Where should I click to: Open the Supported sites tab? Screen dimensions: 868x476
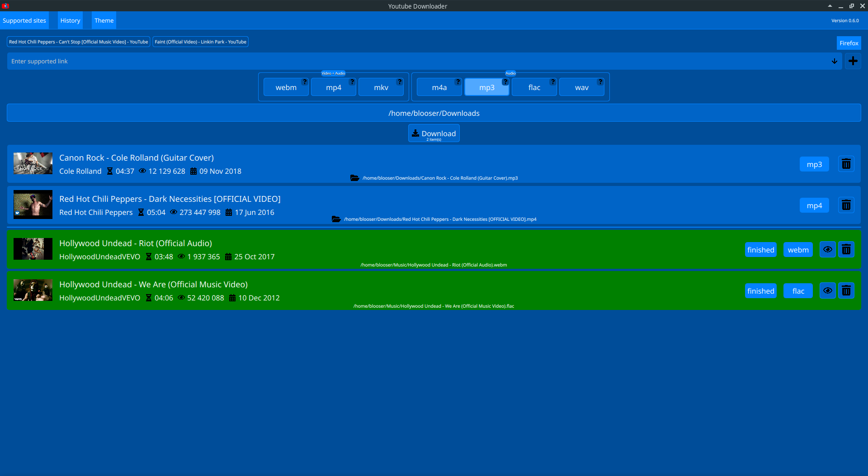coord(24,20)
